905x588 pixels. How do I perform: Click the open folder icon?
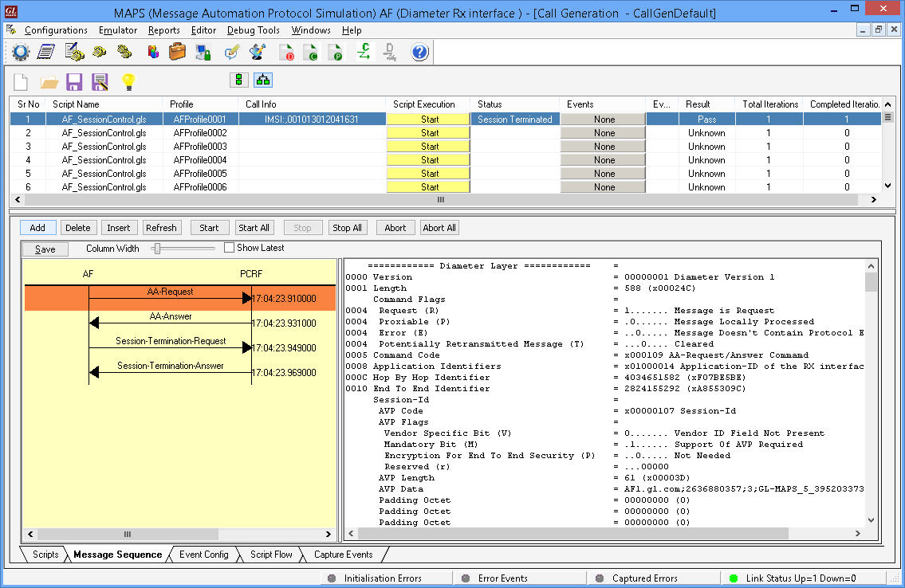tap(49, 82)
